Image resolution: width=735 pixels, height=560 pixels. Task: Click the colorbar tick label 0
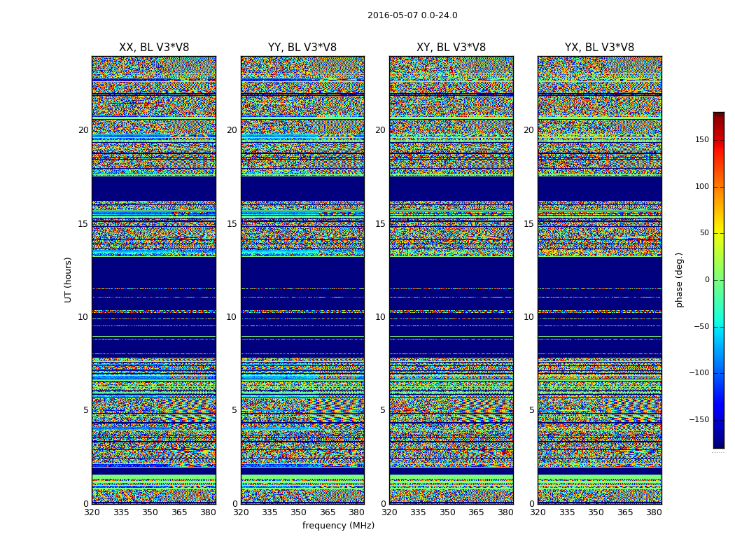[707, 280]
